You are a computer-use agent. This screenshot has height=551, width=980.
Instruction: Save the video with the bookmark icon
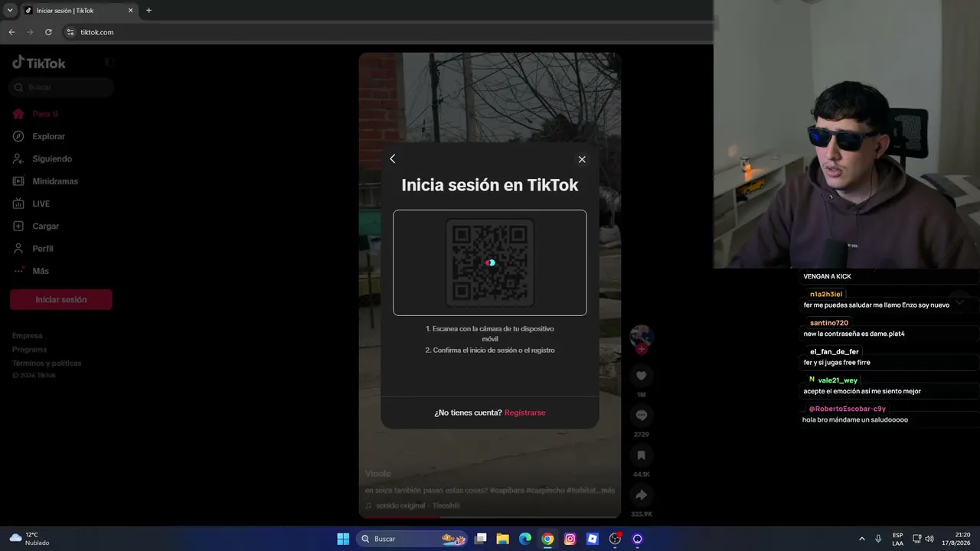click(642, 455)
